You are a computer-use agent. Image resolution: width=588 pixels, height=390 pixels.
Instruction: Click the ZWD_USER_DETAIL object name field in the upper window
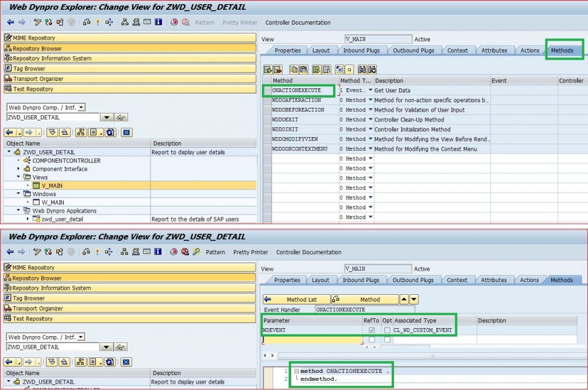point(53,117)
